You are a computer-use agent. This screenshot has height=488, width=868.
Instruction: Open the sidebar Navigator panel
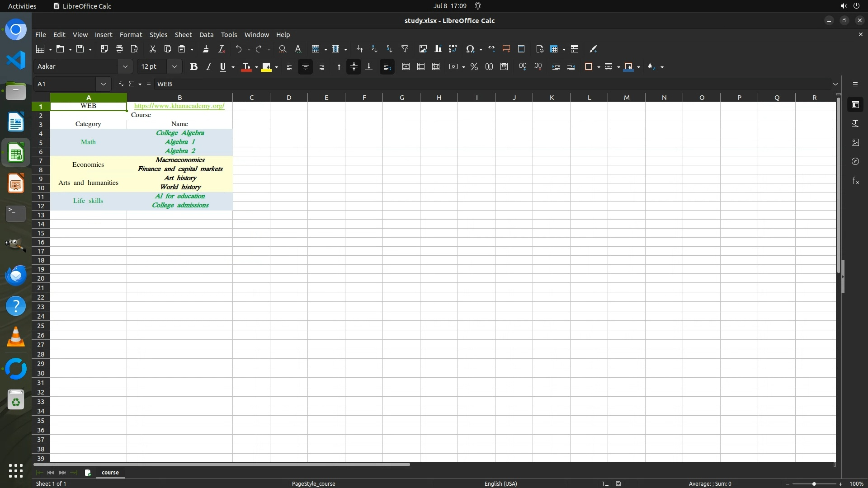855,161
